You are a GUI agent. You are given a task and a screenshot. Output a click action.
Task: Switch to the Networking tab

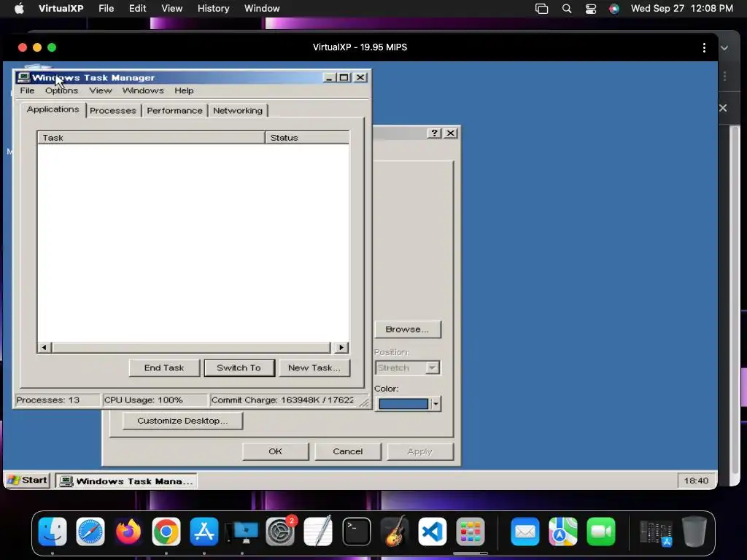pyautogui.click(x=238, y=111)
